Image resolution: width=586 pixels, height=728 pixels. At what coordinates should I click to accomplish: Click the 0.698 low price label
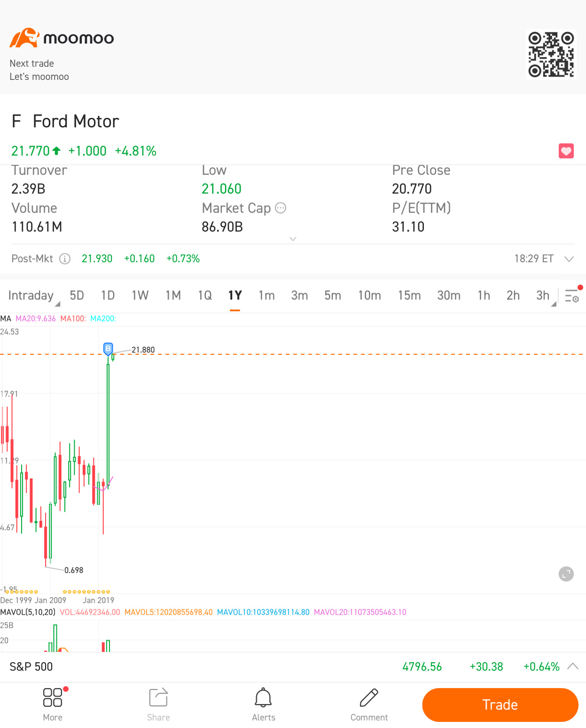(x=74, y=570)
